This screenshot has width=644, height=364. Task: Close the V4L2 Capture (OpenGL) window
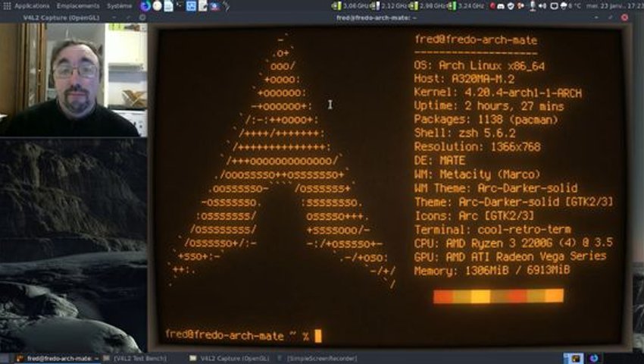pos(142,17)
